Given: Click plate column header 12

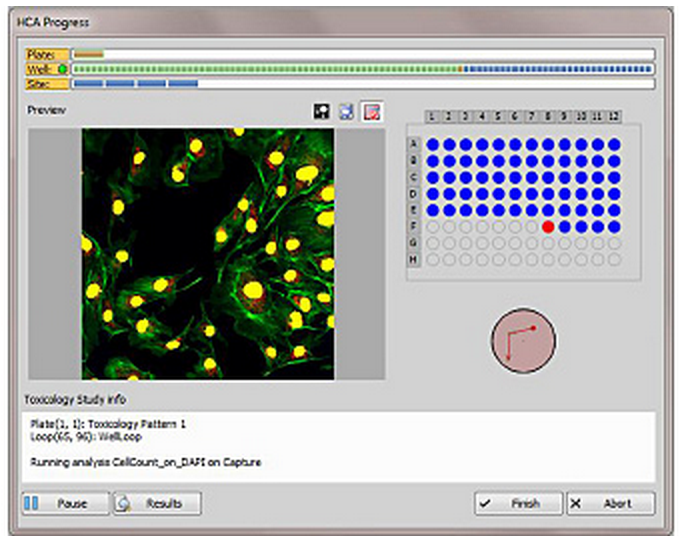Looking at the screenshot, I should (614, 116).
